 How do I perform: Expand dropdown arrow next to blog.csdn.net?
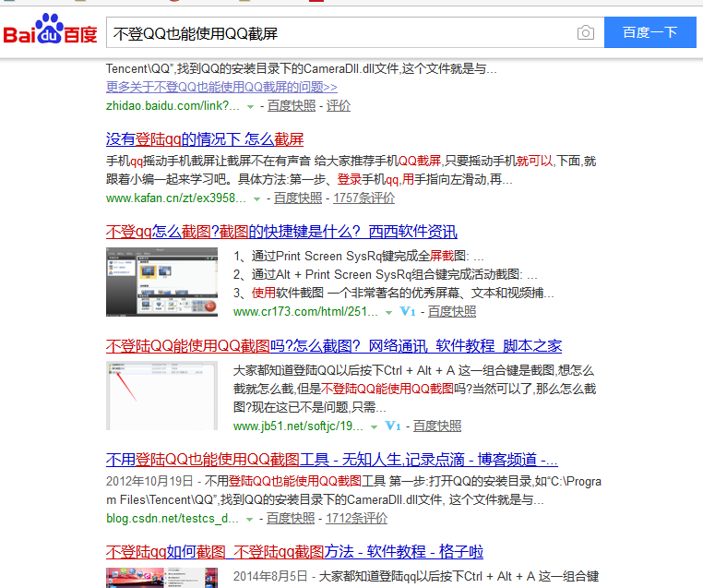pos(250,520)
